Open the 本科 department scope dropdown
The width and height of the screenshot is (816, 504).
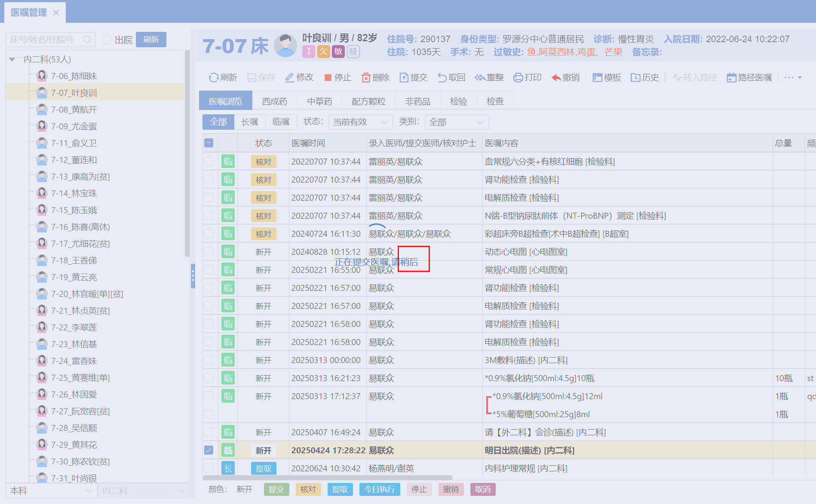point(51,491)
